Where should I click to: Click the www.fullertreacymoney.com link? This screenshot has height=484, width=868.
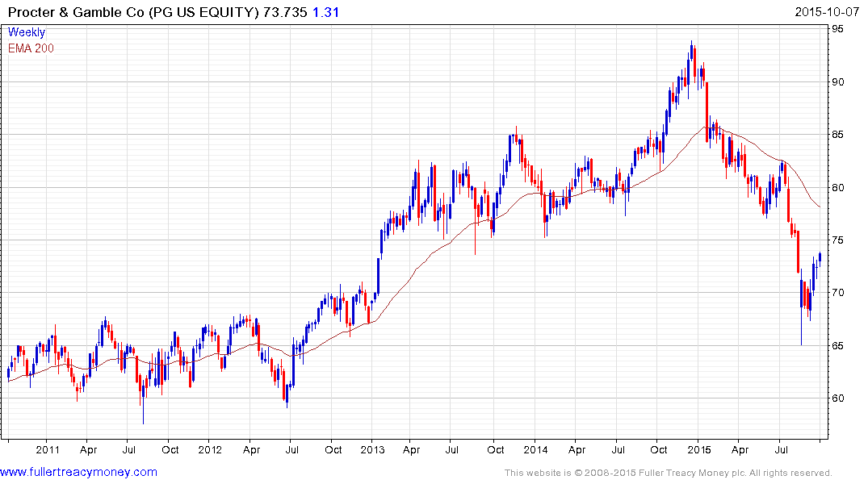(78, 472)
